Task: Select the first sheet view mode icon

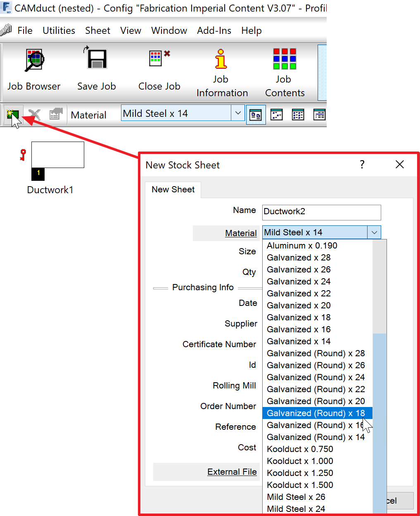Action: tap(256, 115)
